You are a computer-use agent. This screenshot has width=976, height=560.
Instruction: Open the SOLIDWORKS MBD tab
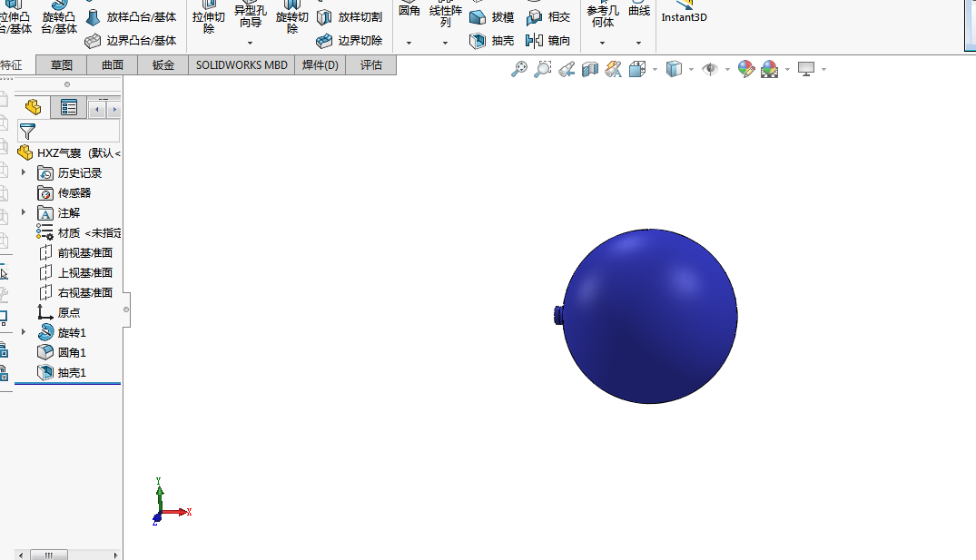[242, 64]
